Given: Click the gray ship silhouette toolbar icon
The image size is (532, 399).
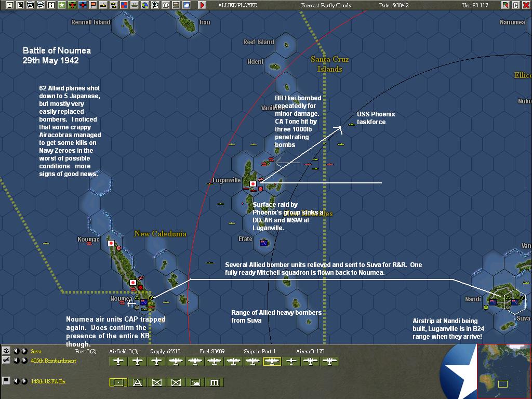Looking at the screenshot, I should (x=135, y=5).
